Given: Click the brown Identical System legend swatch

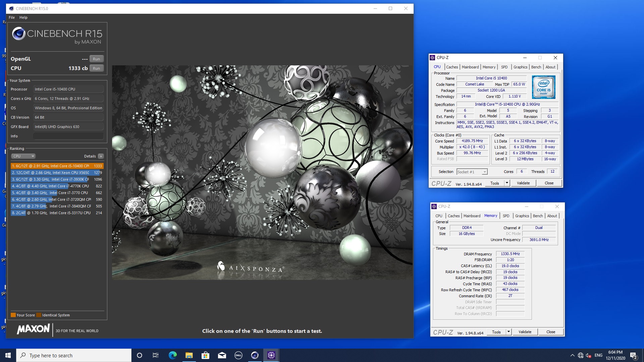Looking at the screenshot, I should click(x=39, y=315).
